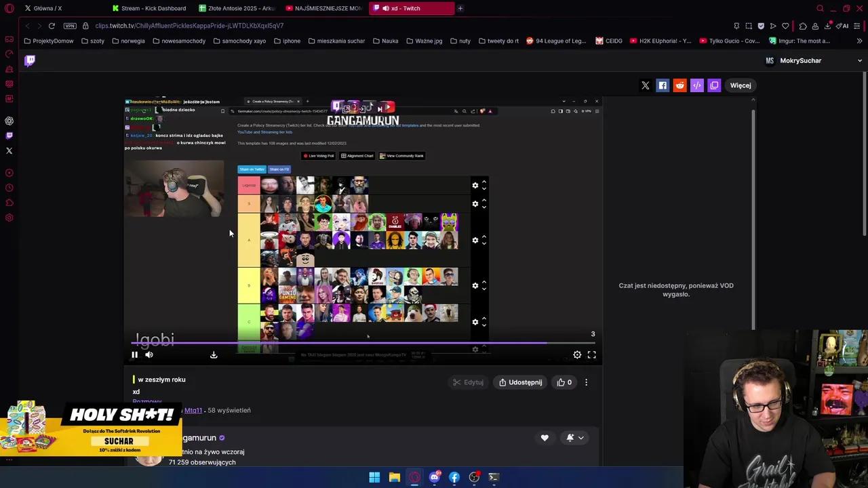Pause the Twitch clip playback
Viewport: 868px width, 488px height.
(x=134, y=354)
